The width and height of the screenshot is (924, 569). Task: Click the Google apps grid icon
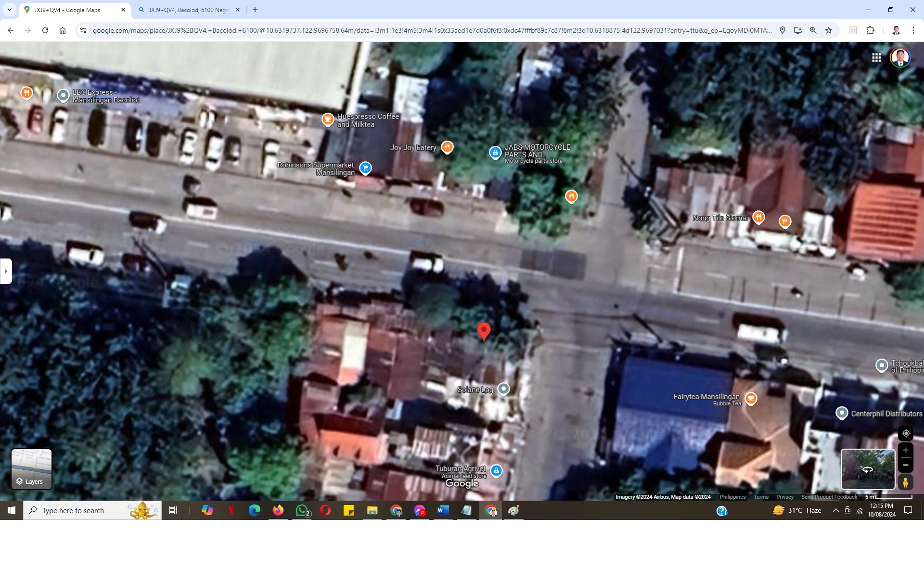click(x=876, y=58)
